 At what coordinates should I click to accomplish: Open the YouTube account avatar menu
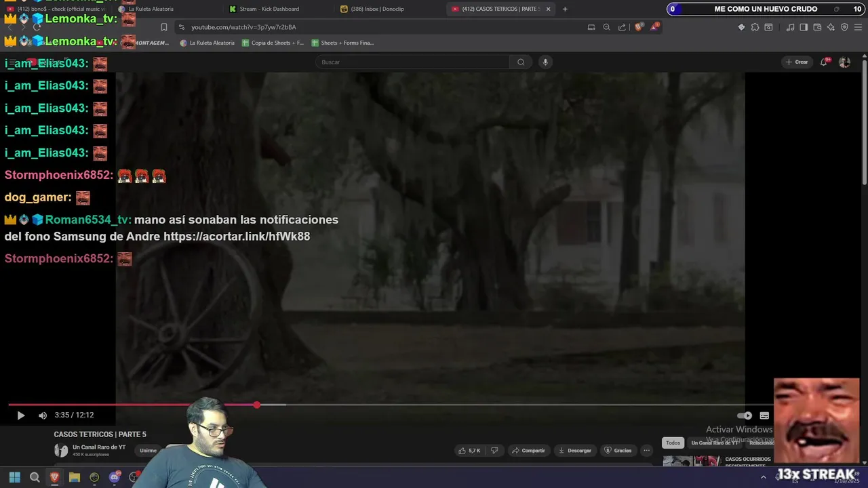point(844,62)
